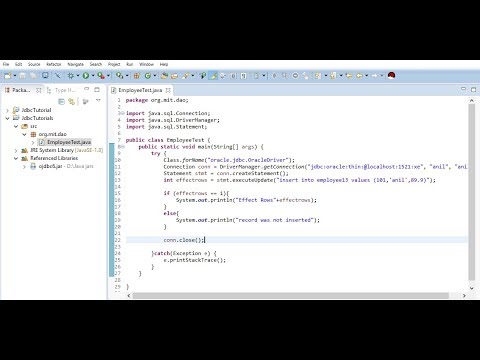Click the External Tools icon
The height and width of the screenshot is (360, 480).
[119, 76]
